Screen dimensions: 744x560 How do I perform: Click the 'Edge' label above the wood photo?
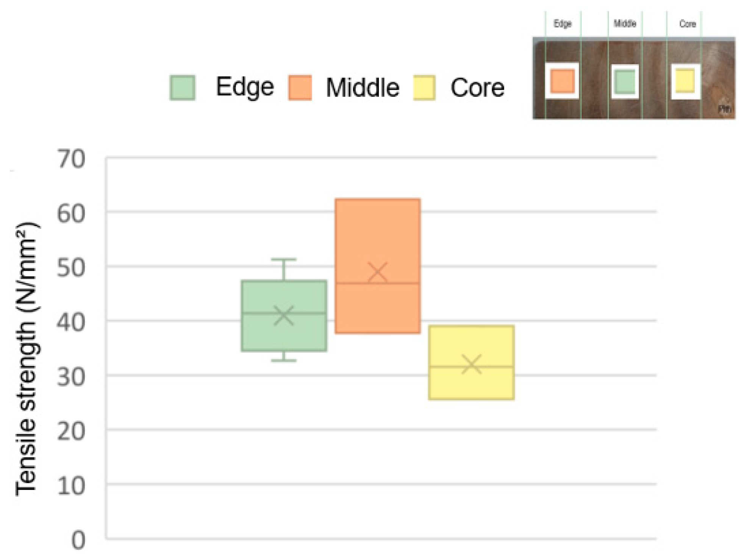coord(563,24)
